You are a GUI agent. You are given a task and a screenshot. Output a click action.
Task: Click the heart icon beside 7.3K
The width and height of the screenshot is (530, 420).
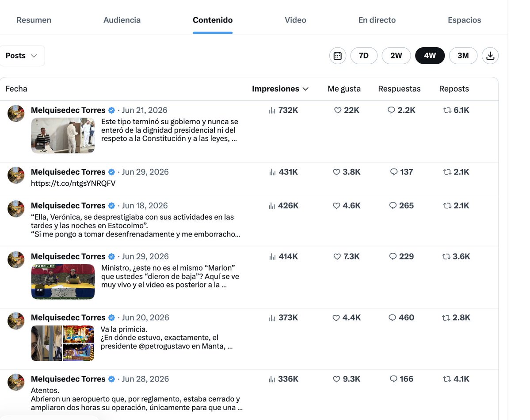pyautogui.click(x=337, y=257)
